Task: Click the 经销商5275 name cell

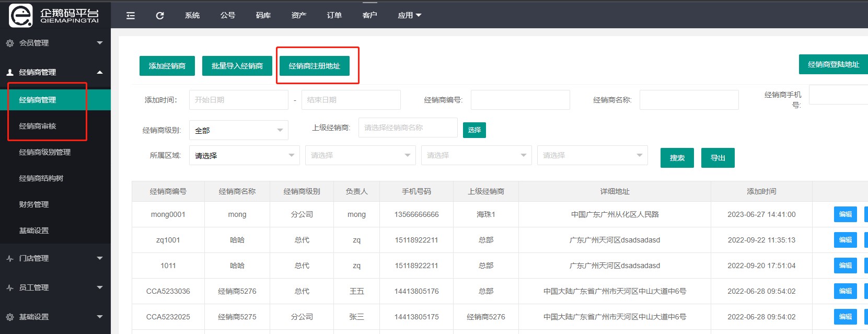Action: pyautogui.click(x=237, y=317)
